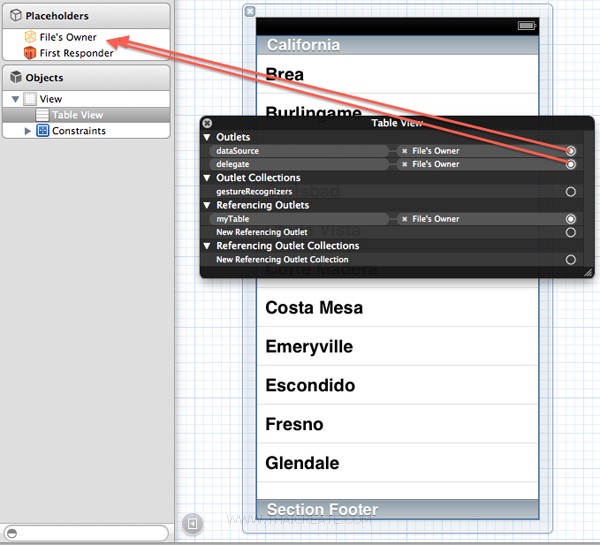Select the Fresno table row
The height and width of the screenshot is (545, 600).
[x=398, y=424]
